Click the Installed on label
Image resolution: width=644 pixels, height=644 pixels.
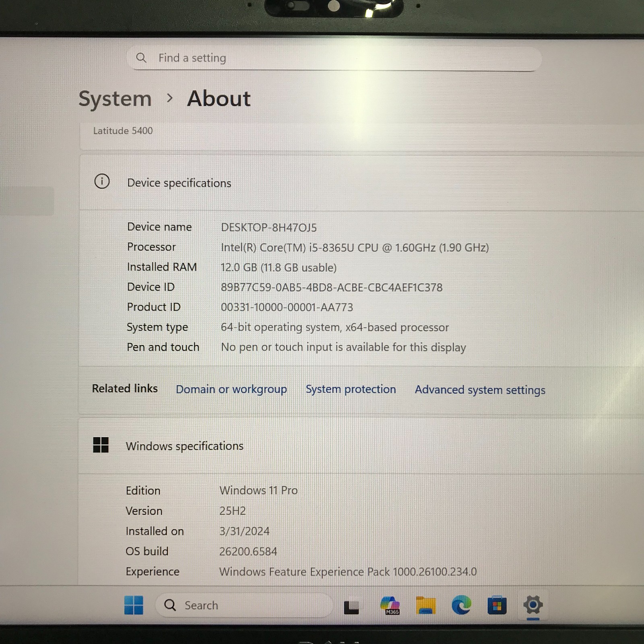(155, 531)
